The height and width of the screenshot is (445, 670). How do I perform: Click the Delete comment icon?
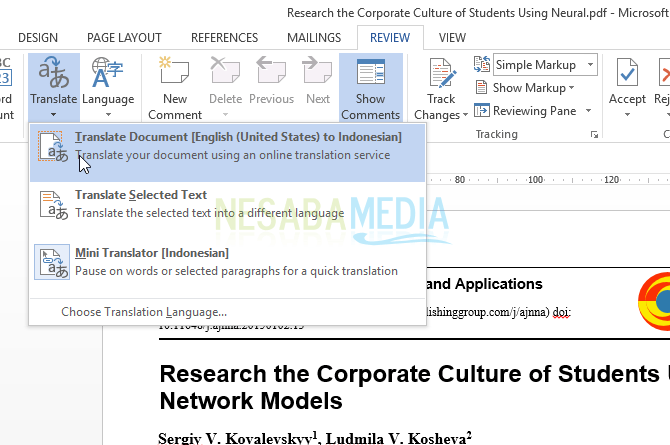pos(225,71)
